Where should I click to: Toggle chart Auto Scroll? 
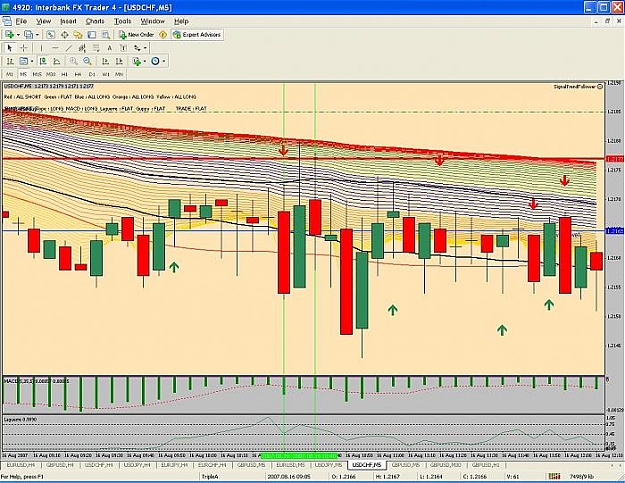pos(105,61)
